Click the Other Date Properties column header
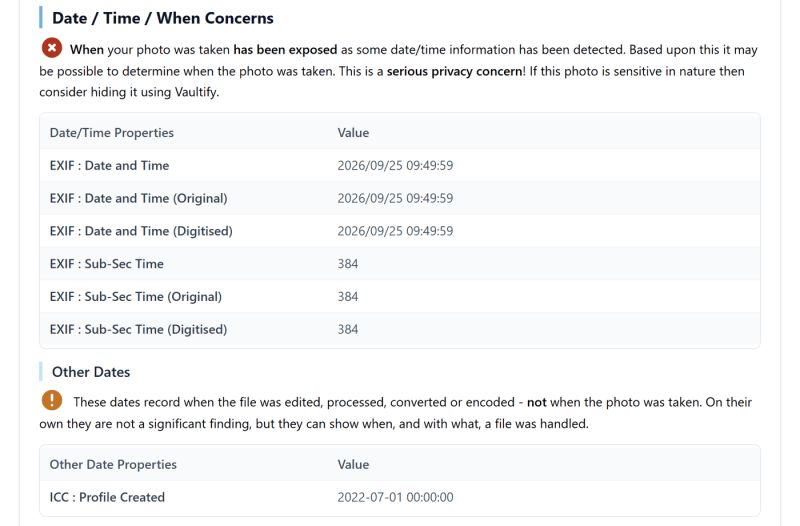 113,464
